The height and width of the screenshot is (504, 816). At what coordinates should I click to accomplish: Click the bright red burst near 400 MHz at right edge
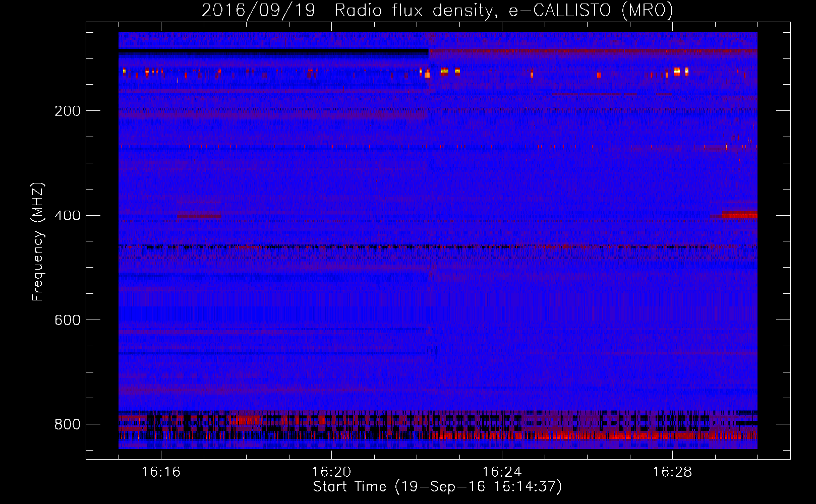click(x=739, y=215)
